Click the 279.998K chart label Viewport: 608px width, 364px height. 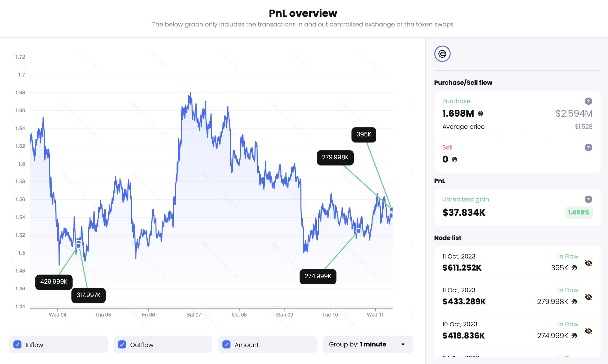(335, 157)
